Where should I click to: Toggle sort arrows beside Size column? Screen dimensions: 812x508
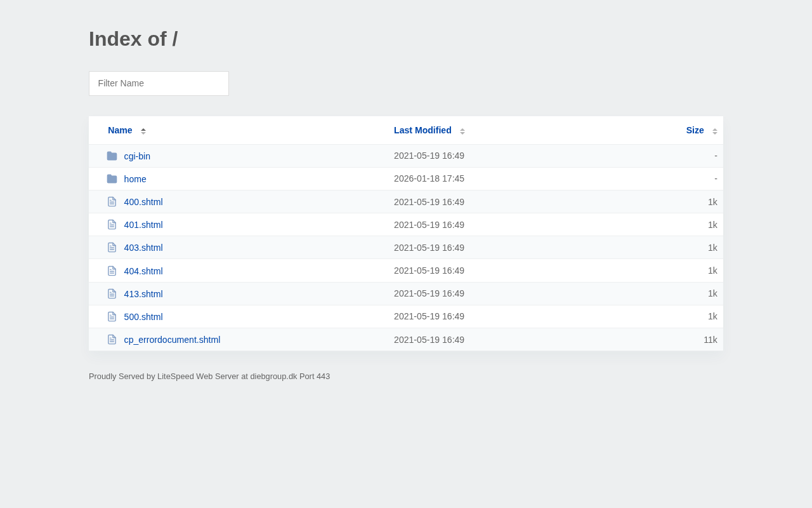click(x=715, y=131)
